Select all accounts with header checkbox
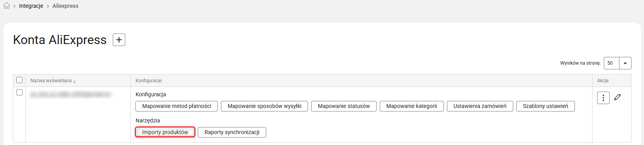This screenshot has height=145, width=644. (x=20, y=80)
